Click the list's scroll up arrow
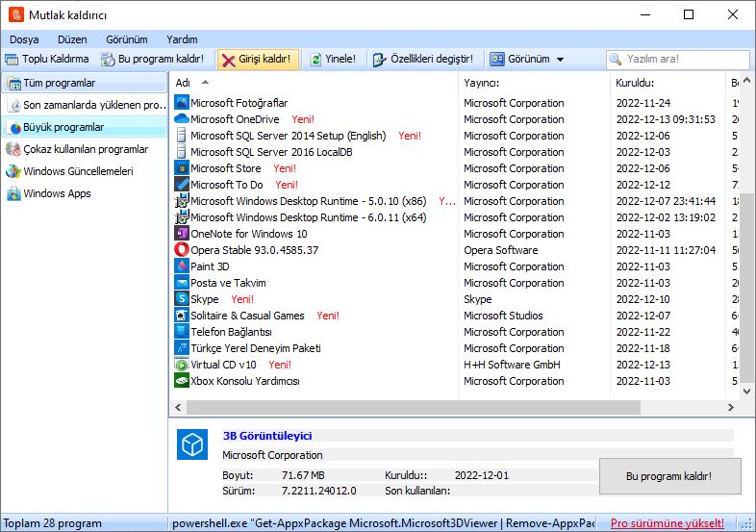Viewport: 756px width, 532px height. [x=746, y=80]
